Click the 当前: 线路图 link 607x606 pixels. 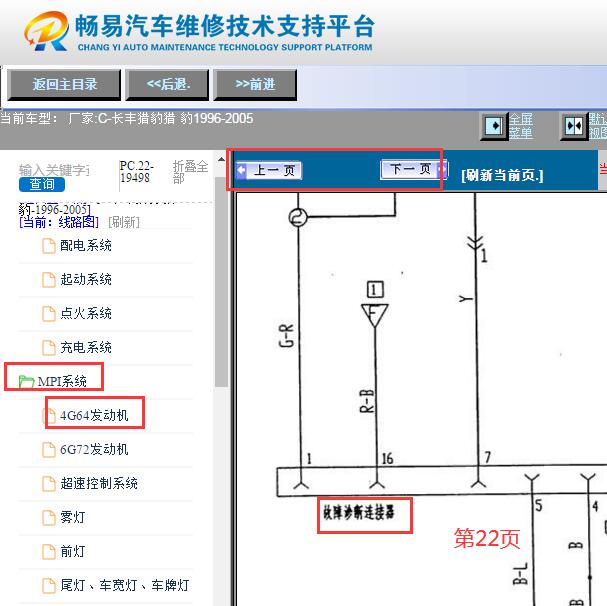click(59, 222)
